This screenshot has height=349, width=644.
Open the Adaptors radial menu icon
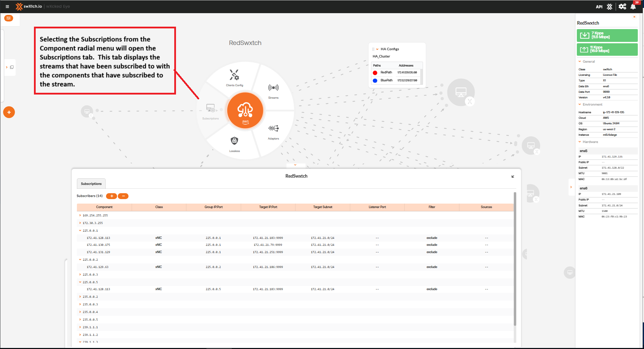click(x=273, y=129)
